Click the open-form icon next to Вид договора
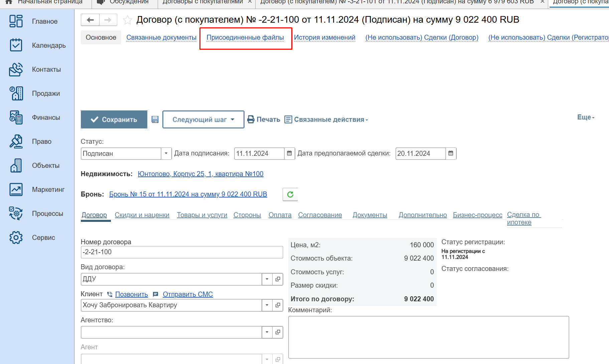The image size is (609, 364). pyautogui.click(x=278, y=279)
